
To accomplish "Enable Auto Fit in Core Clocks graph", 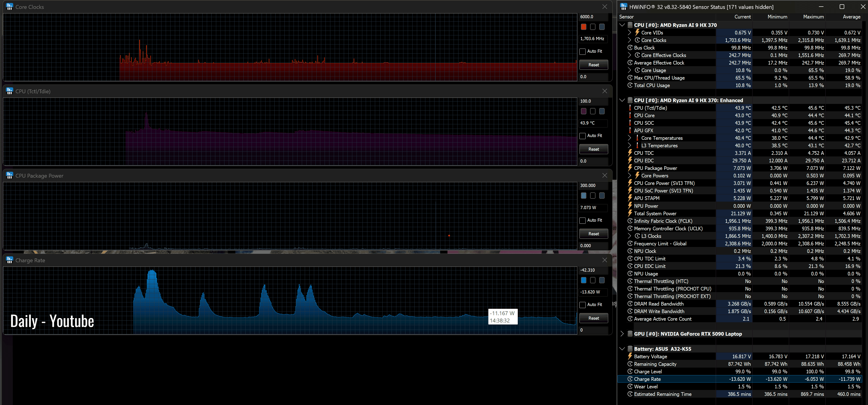I will pyautogui.click(x=583, y=52).
